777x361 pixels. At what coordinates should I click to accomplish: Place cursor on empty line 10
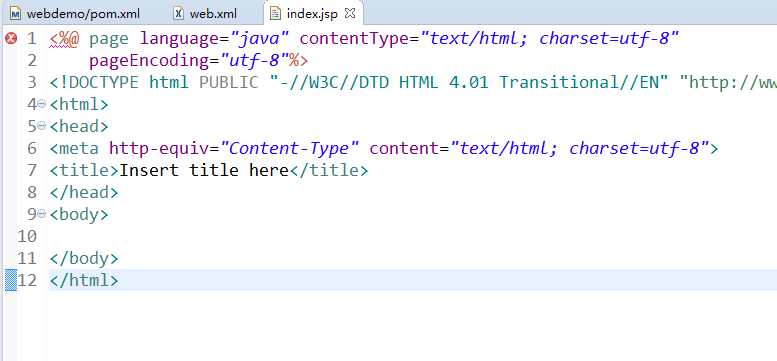click(412, 236)
